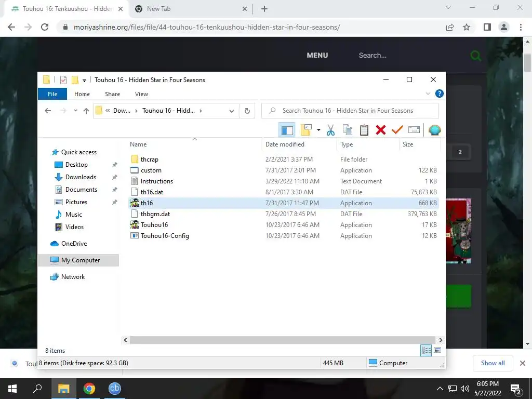Expand the path chevron after Touhou 16 - Hidd...
The height and width of the screenshot is (399, 532).
tap(201, 111)
